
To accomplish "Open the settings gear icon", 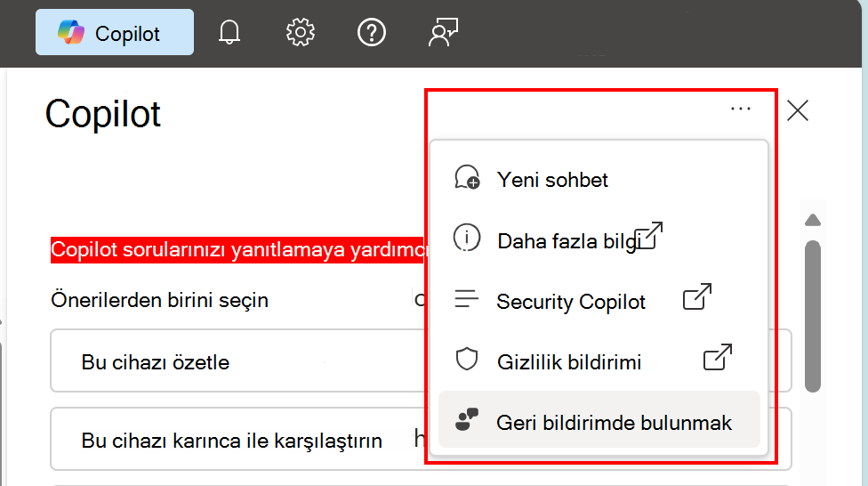I will (300, 32).
